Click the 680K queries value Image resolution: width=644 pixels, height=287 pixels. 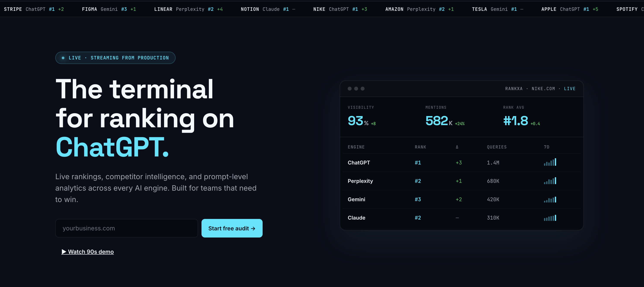tap(493, 181)
